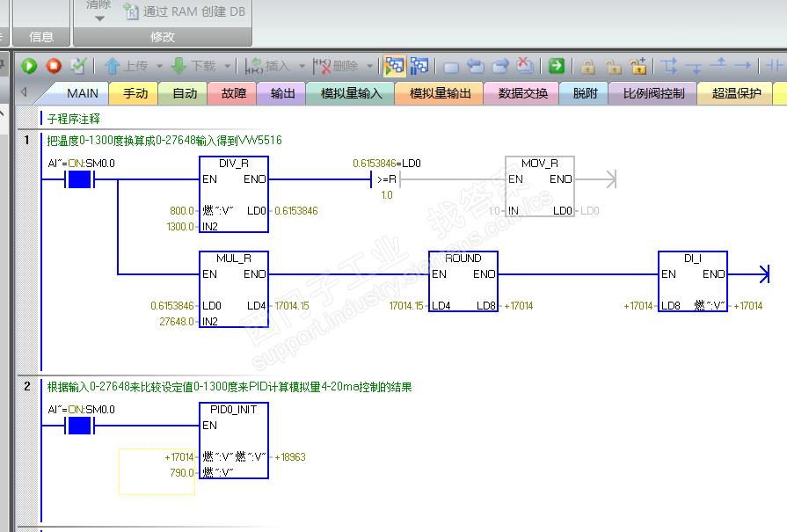787x532 pixels.
Task: Click the first closed padlock POU protection icon
Action: pos(588,66)
